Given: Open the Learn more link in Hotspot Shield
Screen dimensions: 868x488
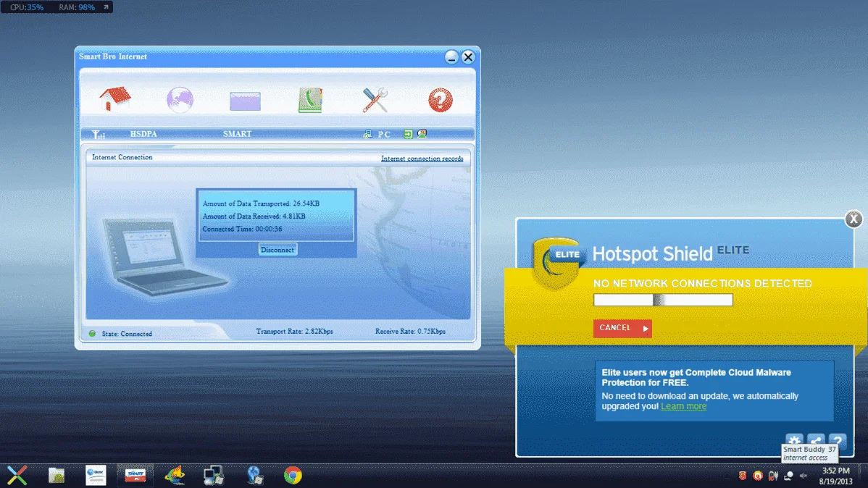Looking at the screenshot, I should [x=684, y=406].
